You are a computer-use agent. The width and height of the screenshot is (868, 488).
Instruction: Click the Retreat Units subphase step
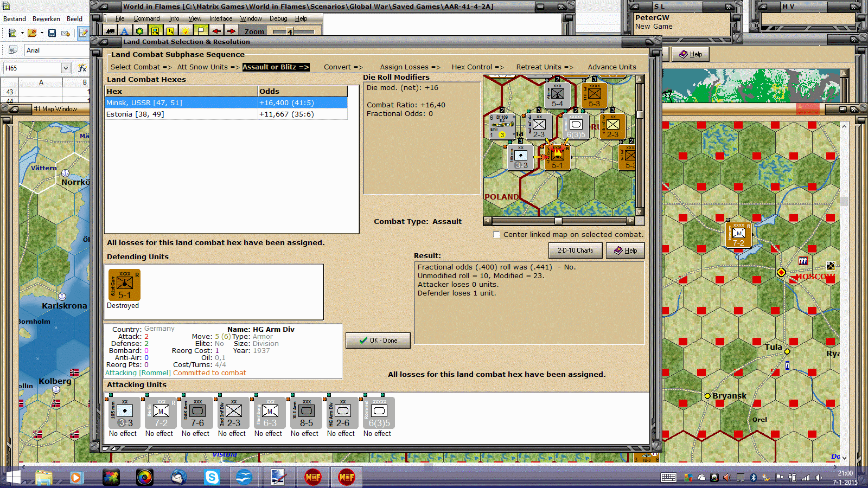(x=544, y=67)
